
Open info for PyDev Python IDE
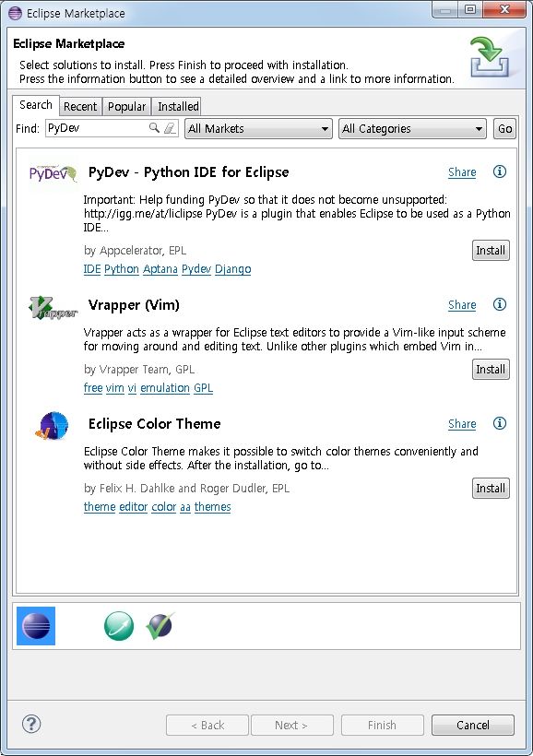[499, 171]
